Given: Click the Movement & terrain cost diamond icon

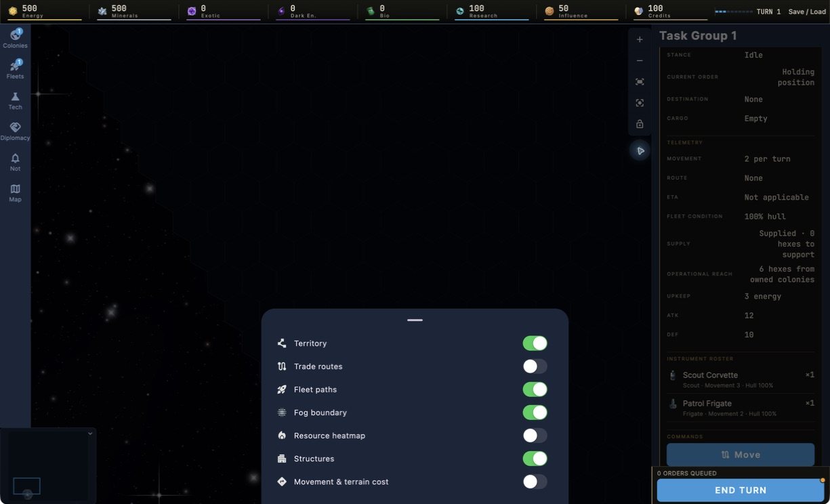Looking at the screenshot, I should tap(282, 482).
